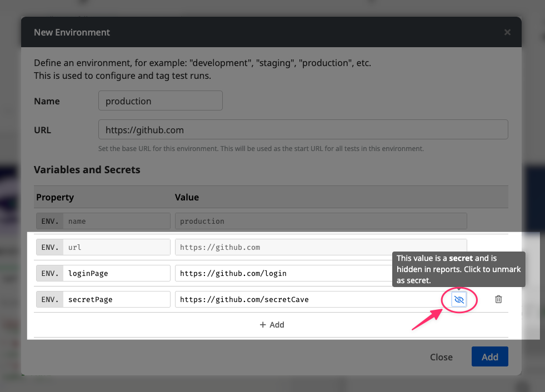Viewport: 545px width, 392px height.
Task: Edit the loginPage value field
Action: [283, 273]
